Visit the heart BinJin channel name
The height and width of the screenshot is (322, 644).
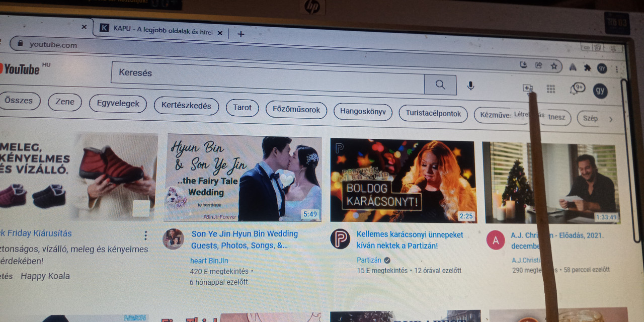tap(209, 261)
